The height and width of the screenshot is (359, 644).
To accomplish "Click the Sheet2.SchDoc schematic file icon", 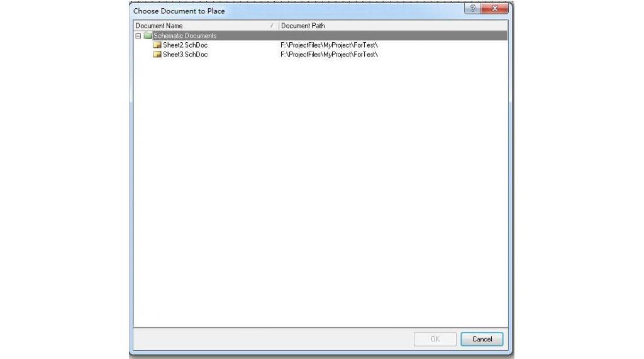I will [x=157, y=45].
